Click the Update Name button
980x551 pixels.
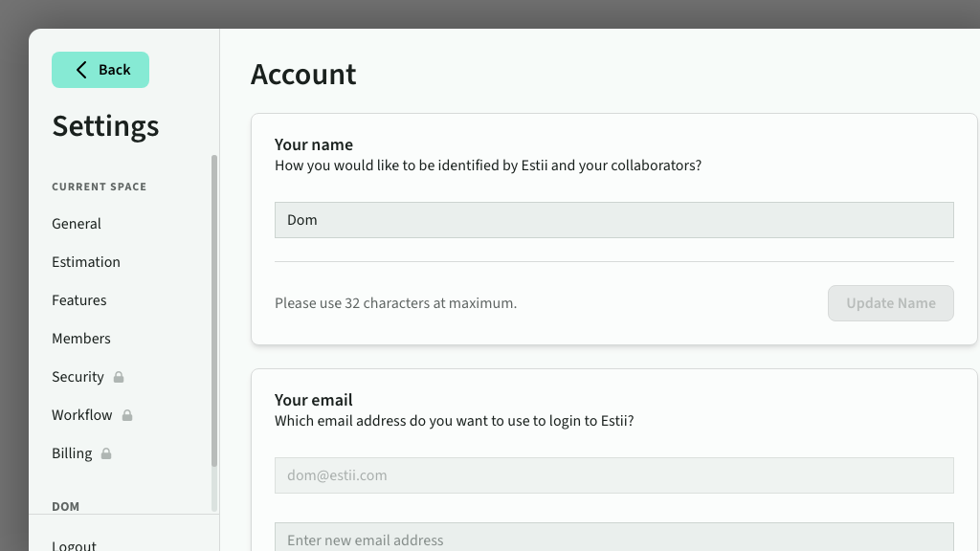tap(890, 303)
